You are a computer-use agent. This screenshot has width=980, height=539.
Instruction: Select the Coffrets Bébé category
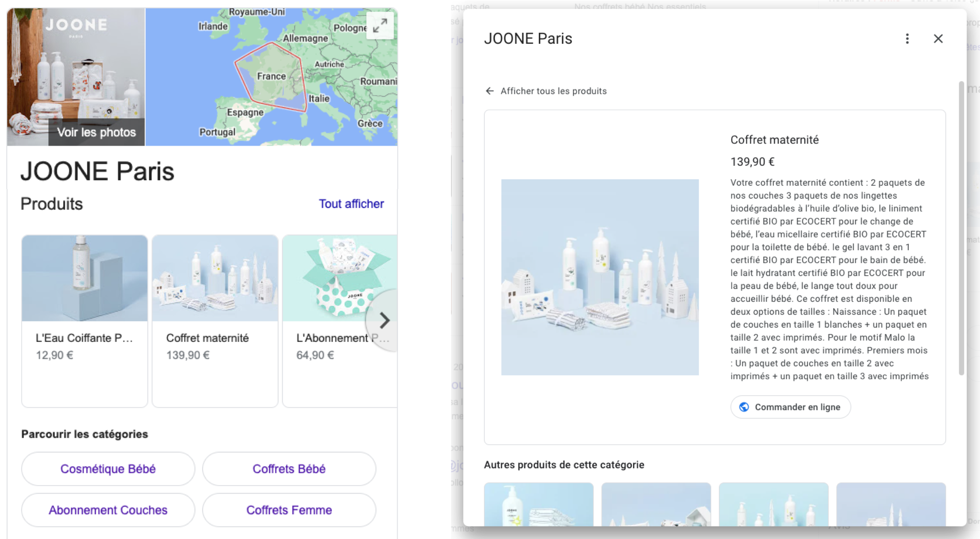289,469
